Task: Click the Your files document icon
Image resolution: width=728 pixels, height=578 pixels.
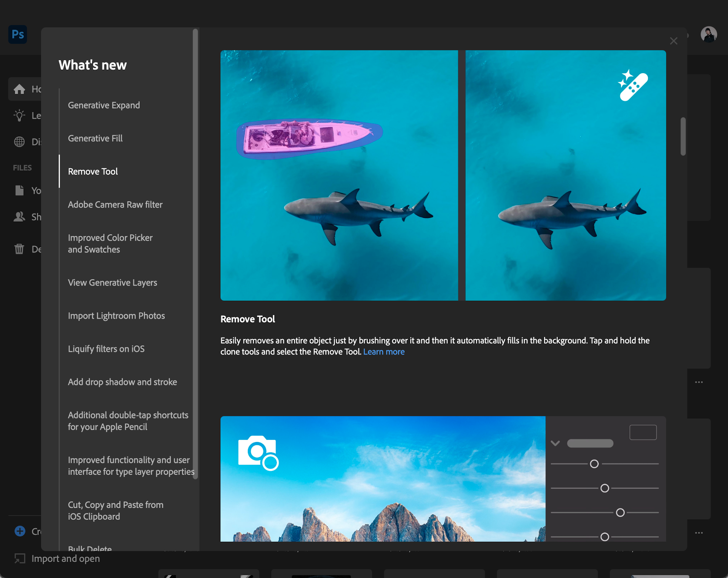Action: coord(19,190)
